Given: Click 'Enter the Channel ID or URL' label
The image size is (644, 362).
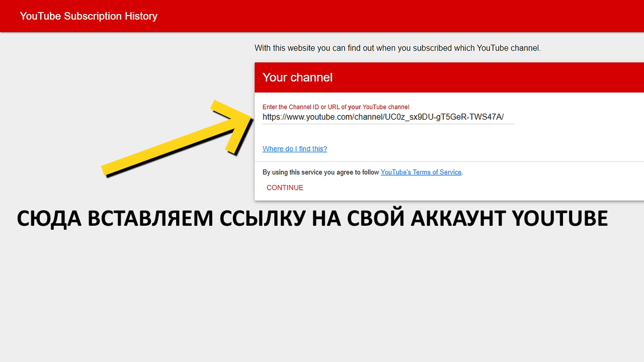Looking at the screenshot, I should click(336, 107).
